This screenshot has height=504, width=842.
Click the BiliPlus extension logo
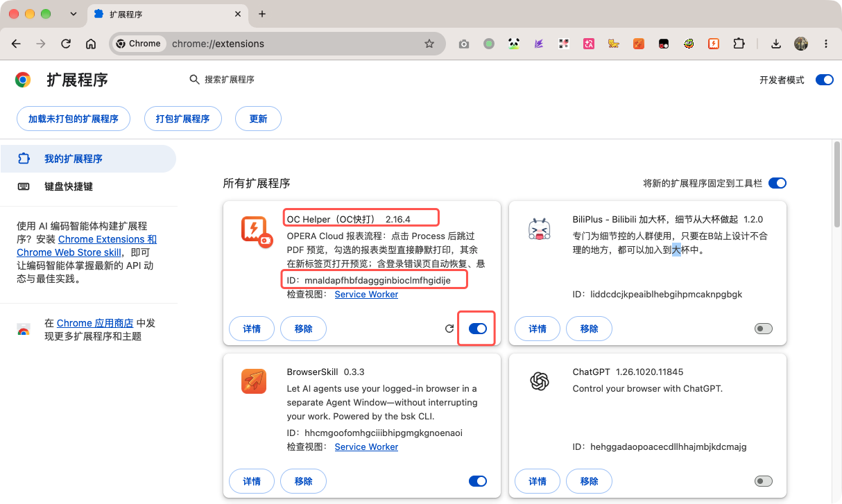tap(540, 229)
